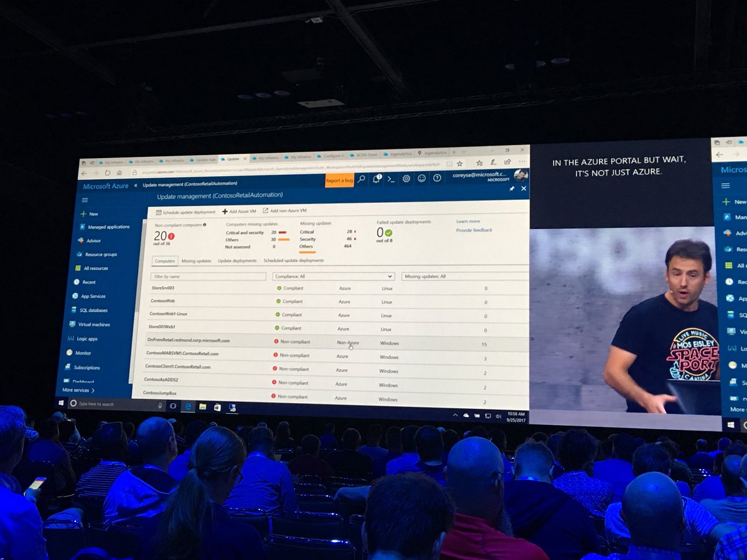Toggle the hamburger menu in the Azure sidebar

pyautogui.click(x=85, y=200)
